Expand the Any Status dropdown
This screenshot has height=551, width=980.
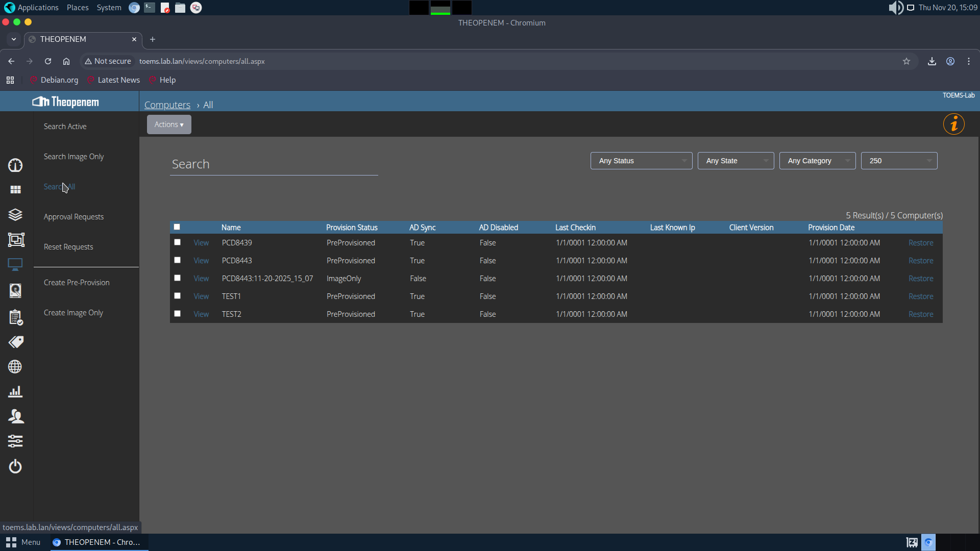tap(641, 161)
